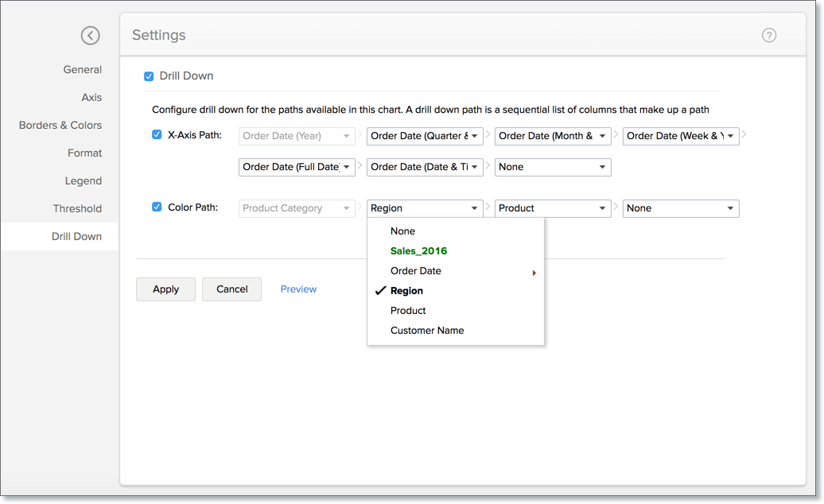Viewport: 824px width, 504px height.
Task: Select None from the dropdown list
Action: click(x=402, y=231)
